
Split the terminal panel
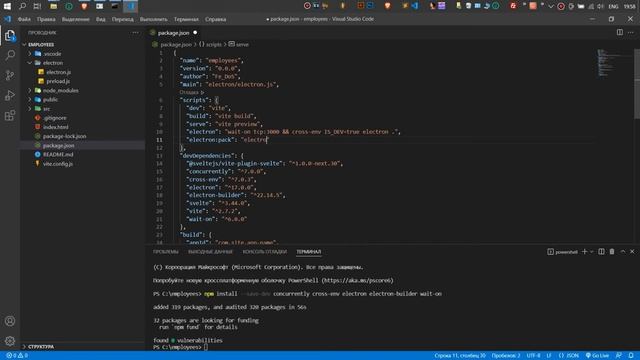coord(601,252)
